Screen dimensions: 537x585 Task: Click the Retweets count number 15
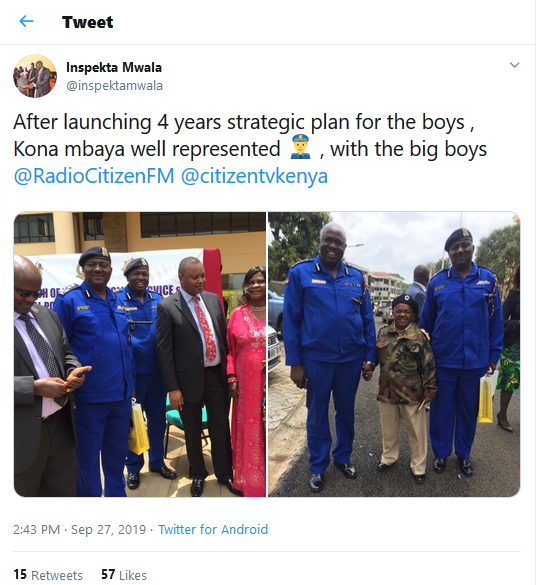20,575
